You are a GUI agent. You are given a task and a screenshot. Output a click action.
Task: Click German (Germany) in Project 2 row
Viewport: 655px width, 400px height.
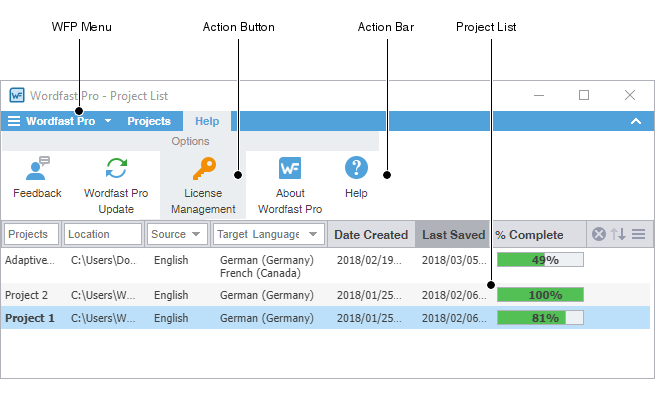pos(267,295)
